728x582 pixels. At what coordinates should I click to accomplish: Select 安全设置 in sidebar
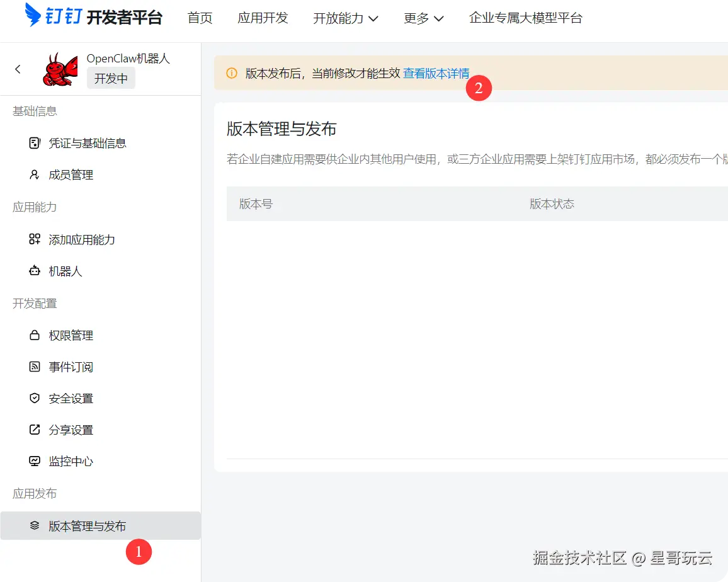71,399
